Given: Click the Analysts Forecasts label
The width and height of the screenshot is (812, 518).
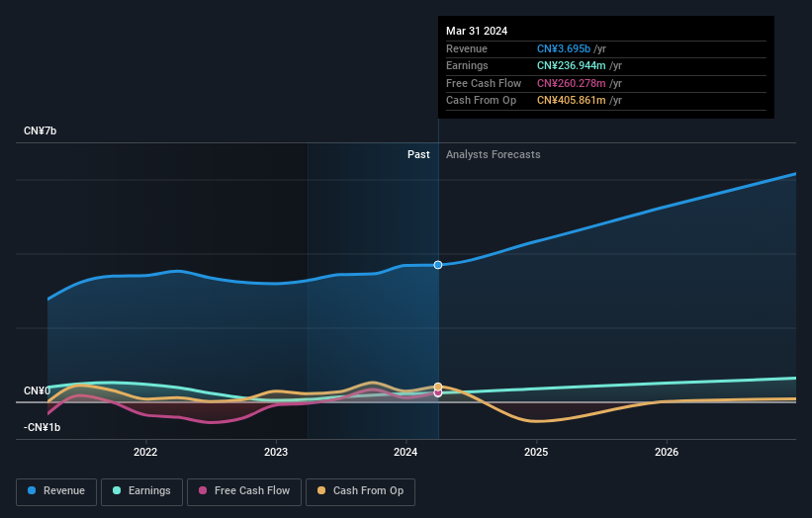Looking at the screenshot, I should point(493,154).
